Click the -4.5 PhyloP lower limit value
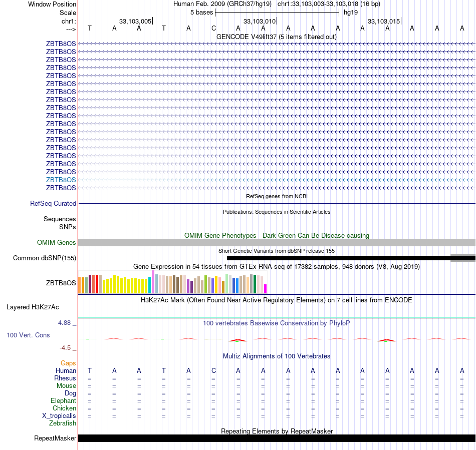Image resolution: width=476 pixels, height=450 pixels. [x=65, y=347]
